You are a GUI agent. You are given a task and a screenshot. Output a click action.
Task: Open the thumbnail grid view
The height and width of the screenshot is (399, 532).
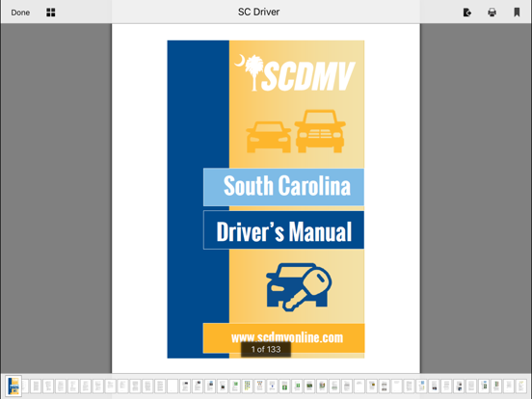pyautogui.click(x=50, y=13)
